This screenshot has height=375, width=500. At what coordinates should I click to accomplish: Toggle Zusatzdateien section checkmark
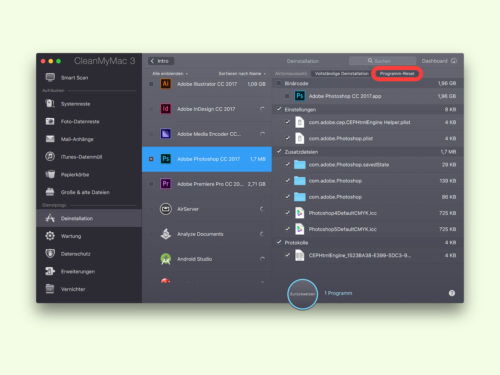coord(279,151)
